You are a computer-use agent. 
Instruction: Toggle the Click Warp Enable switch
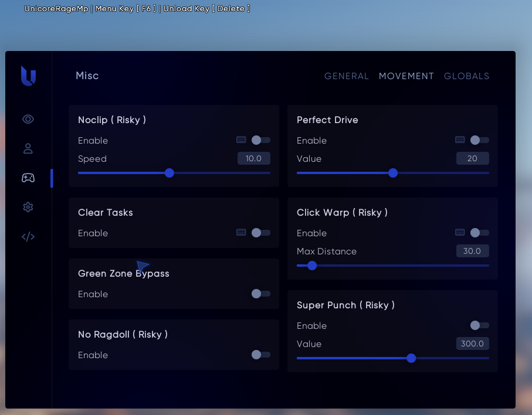click(x=480, y=233)
